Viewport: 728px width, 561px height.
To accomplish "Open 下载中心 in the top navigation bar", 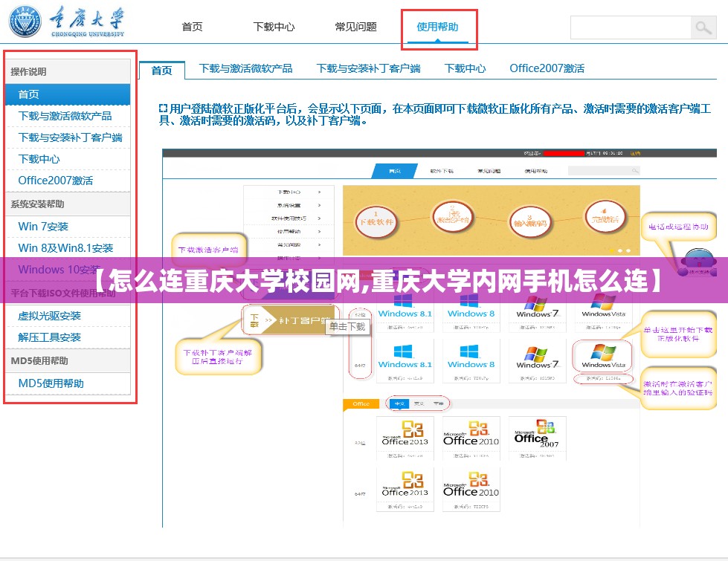I will coord(274,27).
